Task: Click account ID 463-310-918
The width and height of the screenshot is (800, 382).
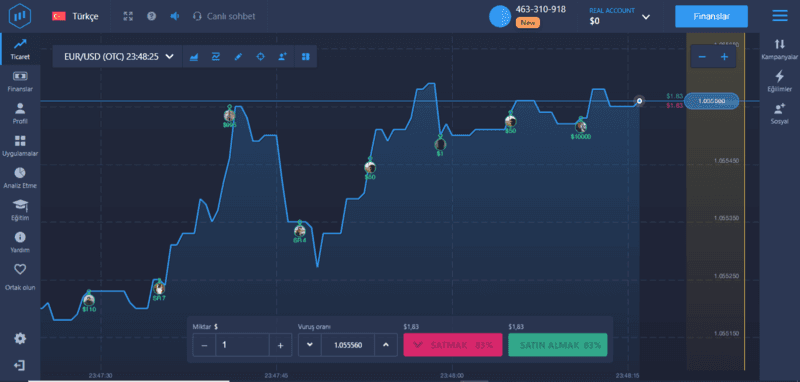Action: coord(540,9)
